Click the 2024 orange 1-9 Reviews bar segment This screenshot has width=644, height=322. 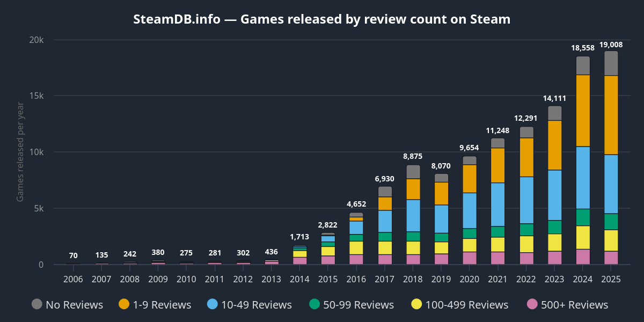(583, 111)
